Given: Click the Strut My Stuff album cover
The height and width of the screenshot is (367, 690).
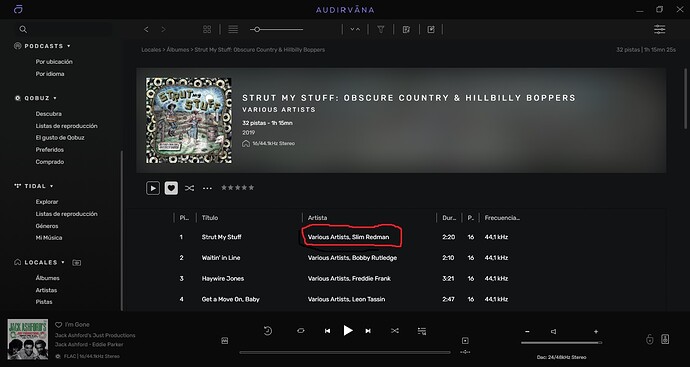Looking at the screenshot, I should [189, 120].
